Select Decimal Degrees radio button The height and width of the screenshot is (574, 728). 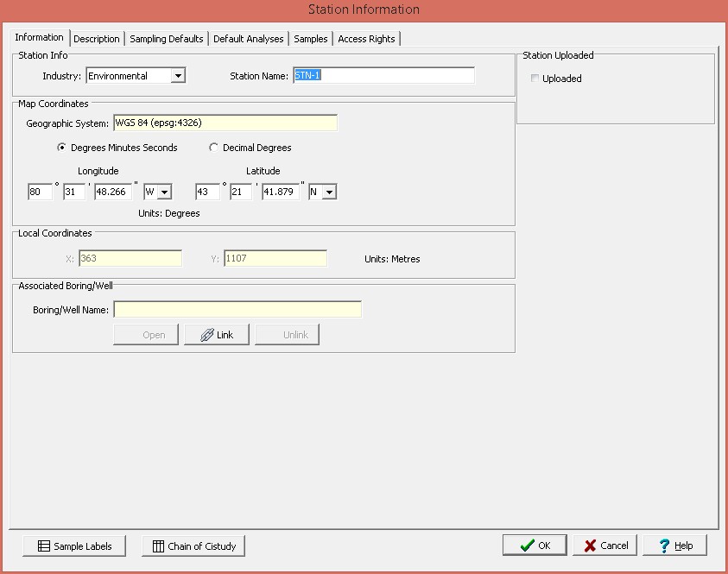click(x=213, y=148)
